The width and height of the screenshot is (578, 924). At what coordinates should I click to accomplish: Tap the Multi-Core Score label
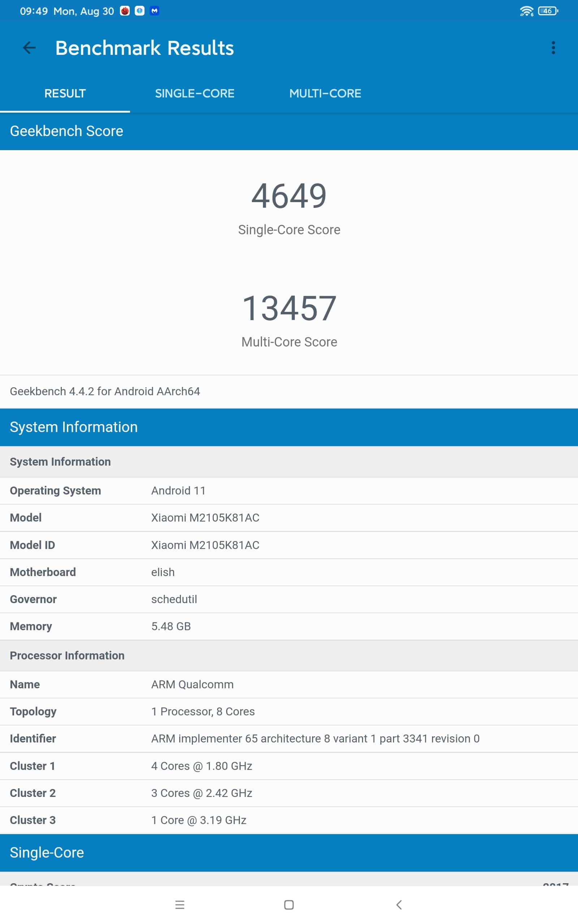(289, 342)
